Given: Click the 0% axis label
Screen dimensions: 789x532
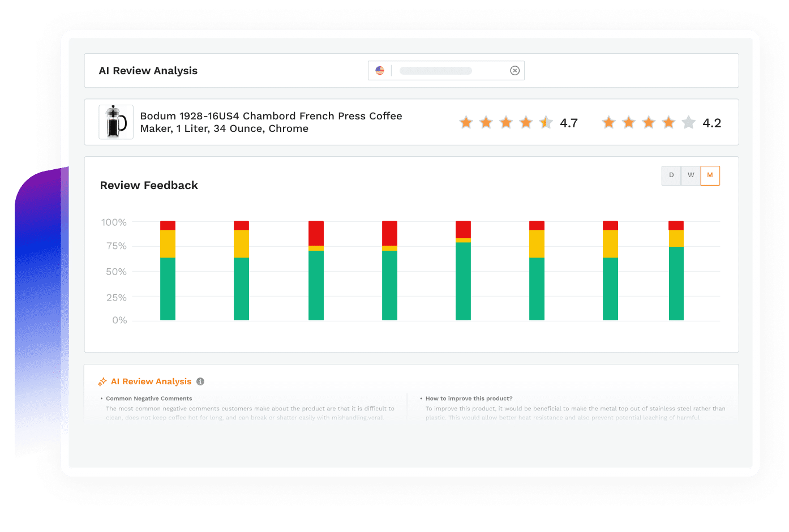Looking at the screenshot, I should (x=119, y=320).
